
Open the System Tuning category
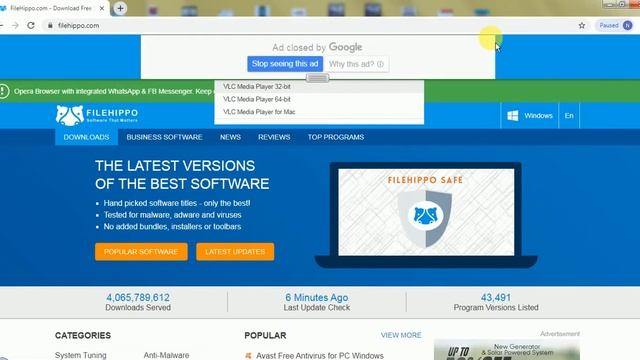point(80,356)
